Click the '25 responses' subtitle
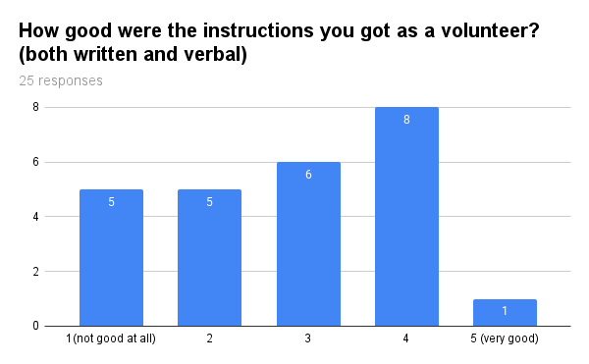 pyautogui.click(x=61, y=80)
